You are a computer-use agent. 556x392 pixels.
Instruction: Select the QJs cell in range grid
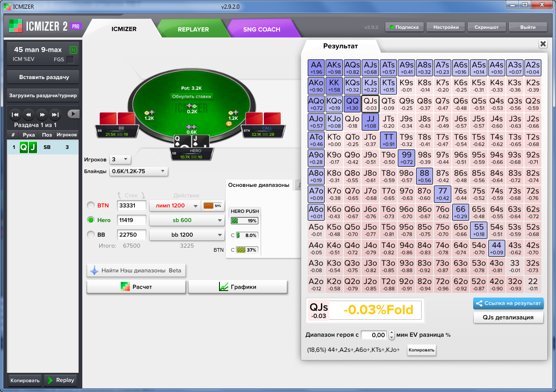pos(370,104)
